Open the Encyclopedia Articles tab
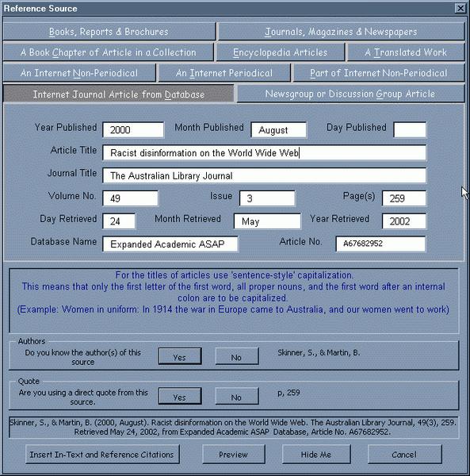The height and width of the screenshot is (476, 470). (281, 52)
